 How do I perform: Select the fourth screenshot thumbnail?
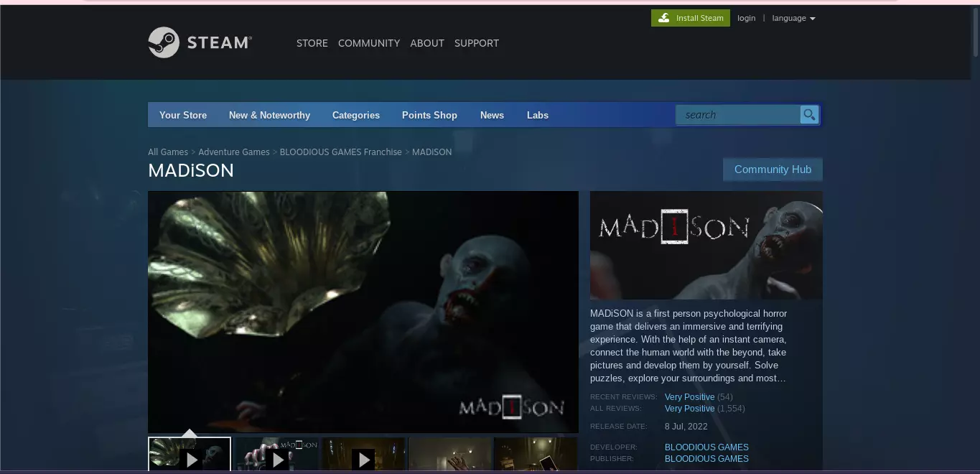450,455
